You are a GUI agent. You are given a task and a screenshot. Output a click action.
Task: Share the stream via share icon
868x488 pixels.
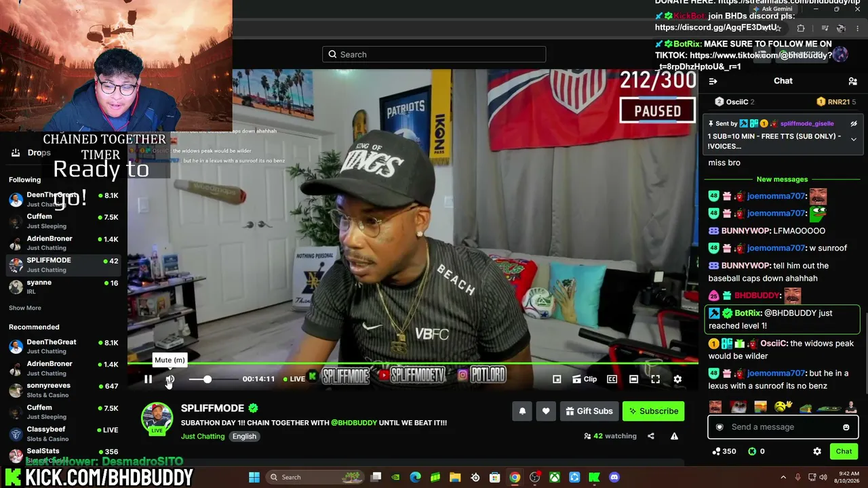pyautogui.click(x=651, y=436)
